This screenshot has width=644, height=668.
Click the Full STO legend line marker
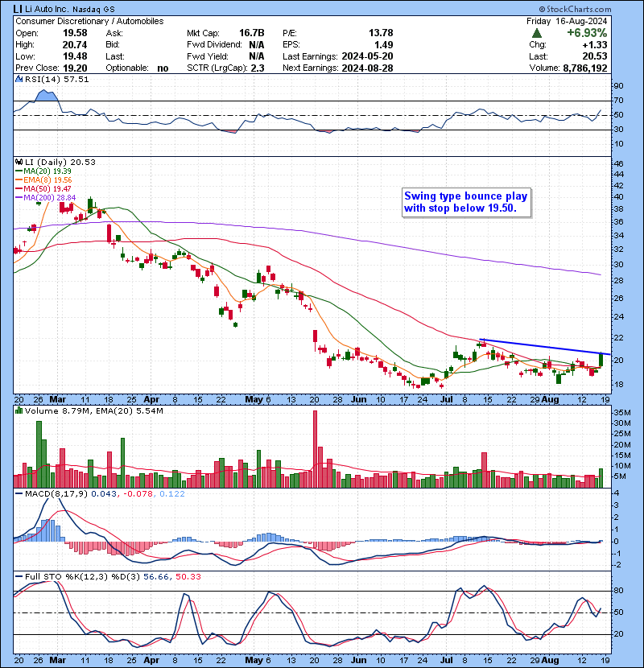(x=19, y=576)
